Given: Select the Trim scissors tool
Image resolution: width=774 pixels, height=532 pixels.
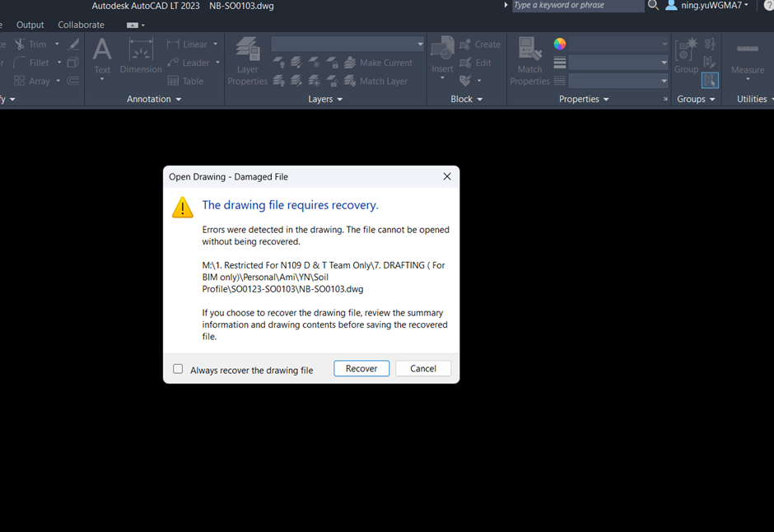Looking at the screenshot, I should click(20, 44).
